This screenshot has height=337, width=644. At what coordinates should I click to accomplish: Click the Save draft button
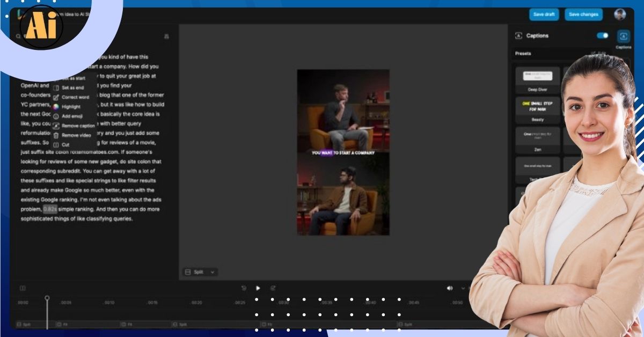(x=544, y=14)
